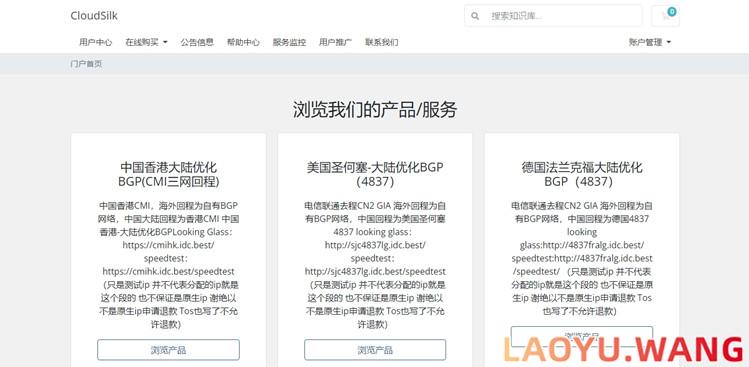Open 用户中心 menu item
The image size is (749, 367).
point(96,42)
